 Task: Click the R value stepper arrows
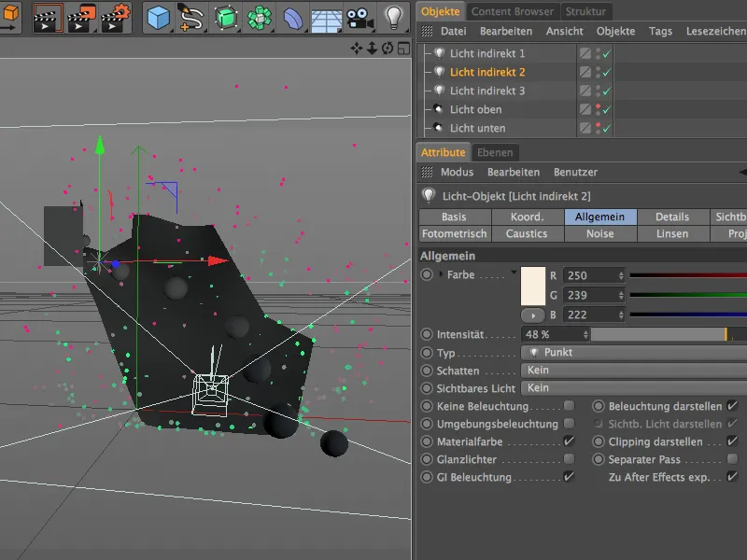(x=621, y=275)
